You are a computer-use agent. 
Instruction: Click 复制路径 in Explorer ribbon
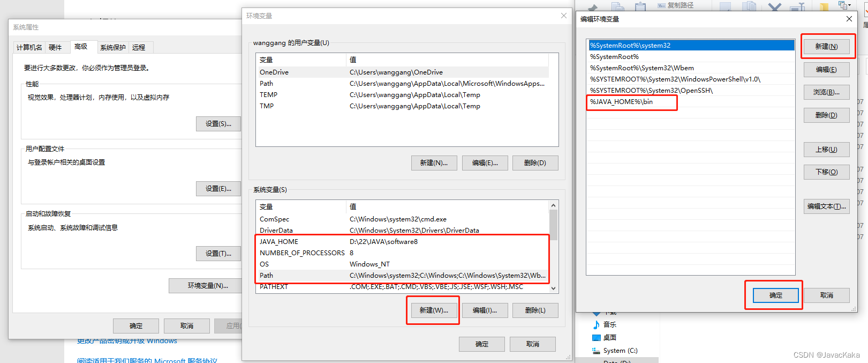point(676,5)
